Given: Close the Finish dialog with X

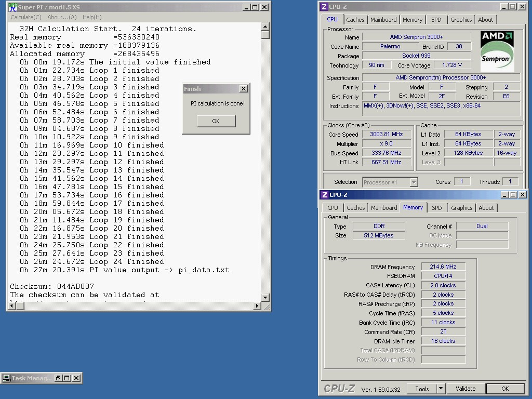Looking at the screenshot, I should (244, 88).
